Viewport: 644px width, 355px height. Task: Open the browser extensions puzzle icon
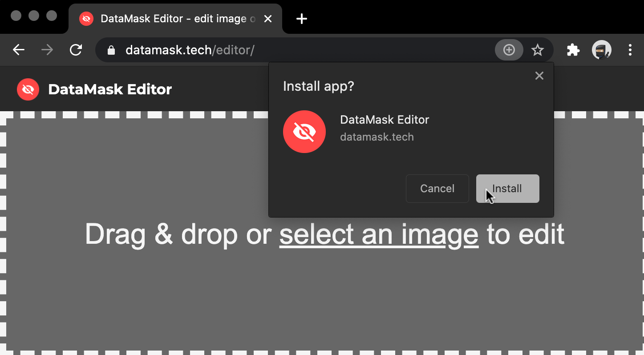point(573,50)
